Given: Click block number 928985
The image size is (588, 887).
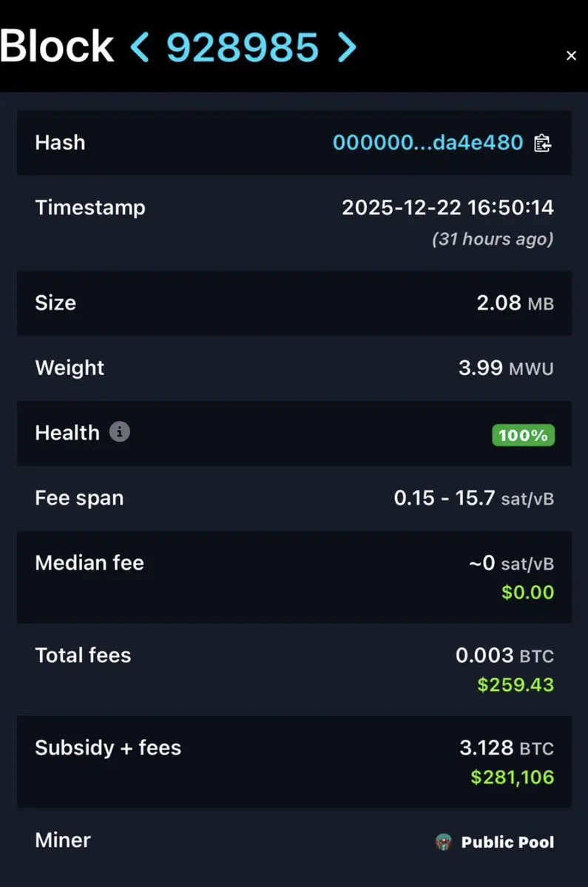Looking at the screenshot, I should (243, 47).
